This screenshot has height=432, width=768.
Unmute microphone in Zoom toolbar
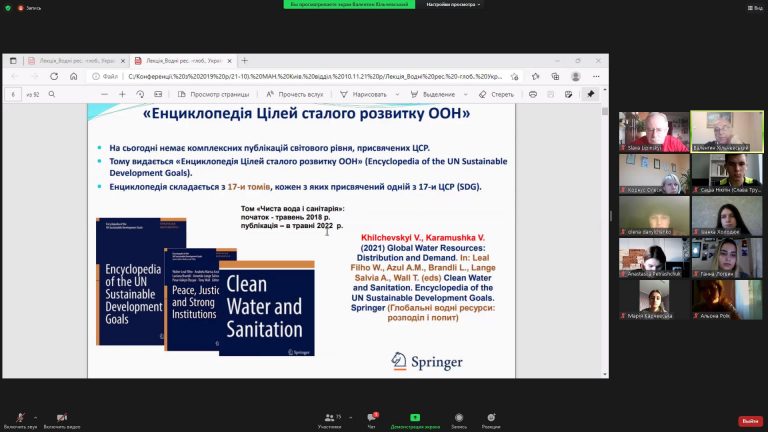pos(21,418)
